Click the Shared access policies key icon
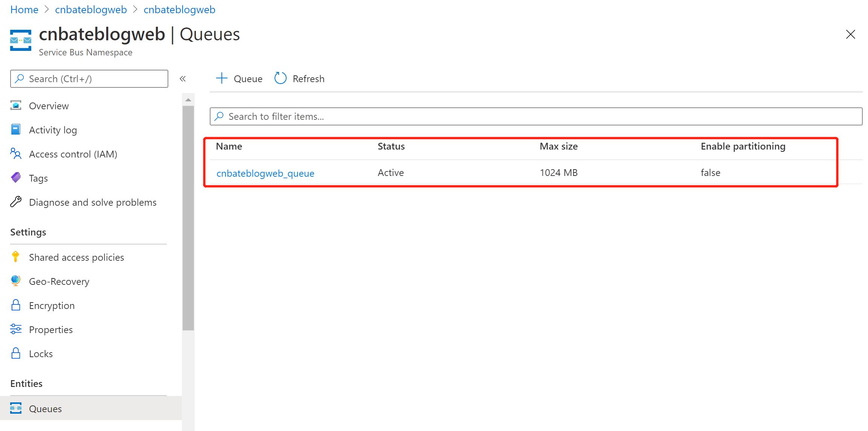Screen dimensions: 868x431 tap(15, 257)
